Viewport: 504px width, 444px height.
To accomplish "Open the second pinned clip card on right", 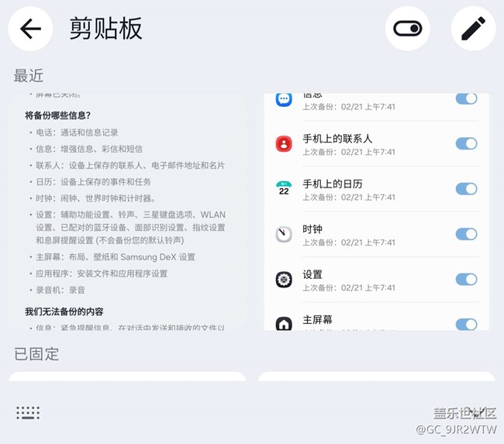I will [x=376, y=377].
